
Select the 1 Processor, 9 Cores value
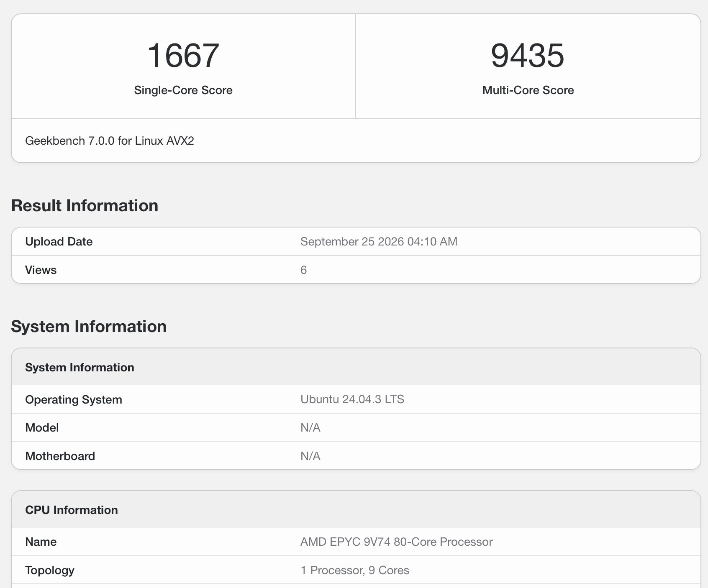pos(355,570)
